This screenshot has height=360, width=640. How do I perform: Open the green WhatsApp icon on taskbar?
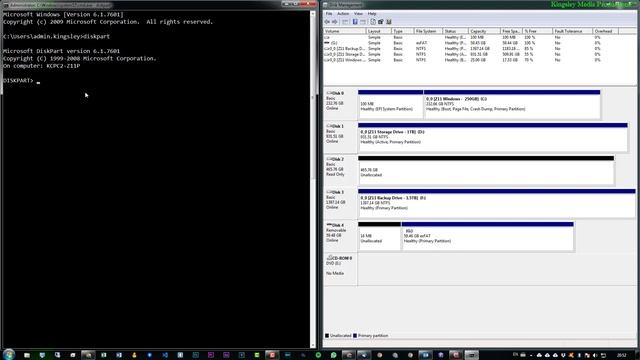click(333, 355)
